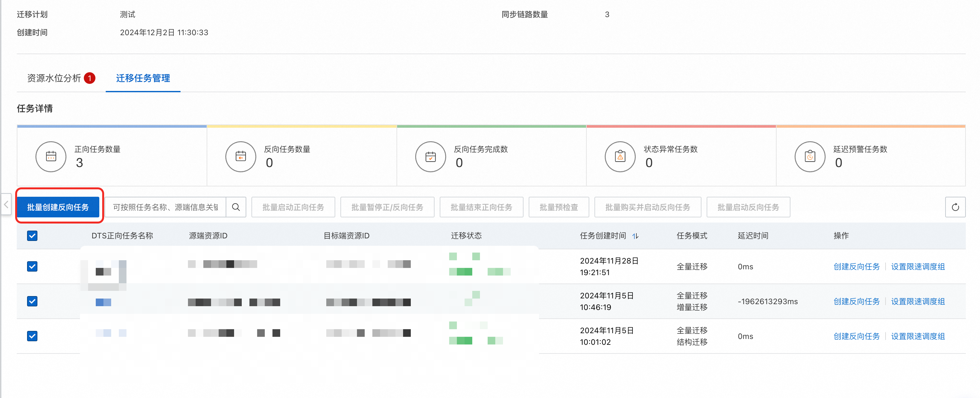Switch to 资源水位分析 tab
The height and width of the screenshot is (398, 980).
(x=54, y=78)
